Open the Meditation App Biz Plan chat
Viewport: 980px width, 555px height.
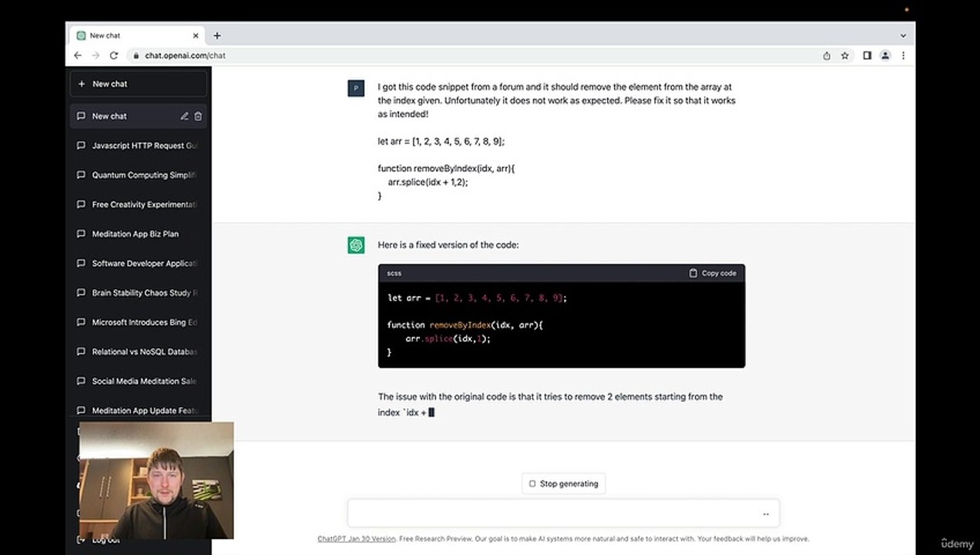click(x=139, y=234)
